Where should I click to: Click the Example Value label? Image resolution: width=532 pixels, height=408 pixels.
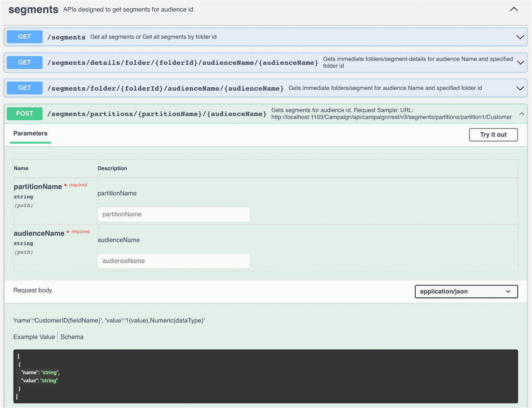click(x=34, y=337)
